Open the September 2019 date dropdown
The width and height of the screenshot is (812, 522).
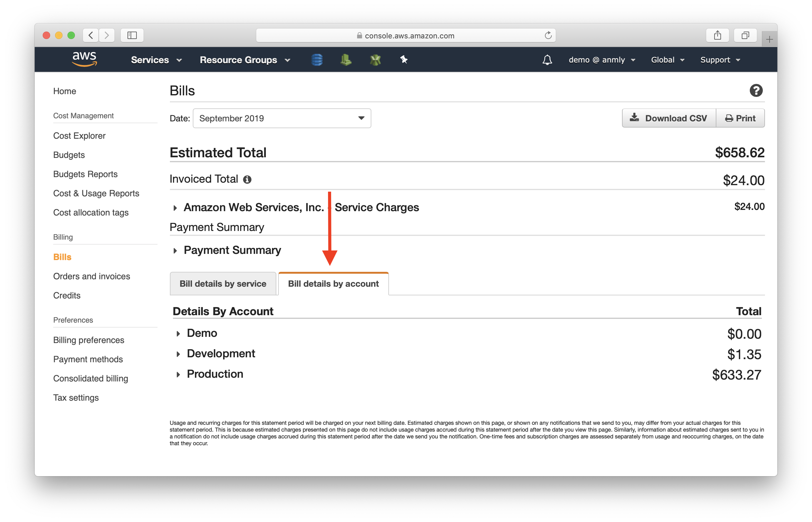click(x=282, y=118)
